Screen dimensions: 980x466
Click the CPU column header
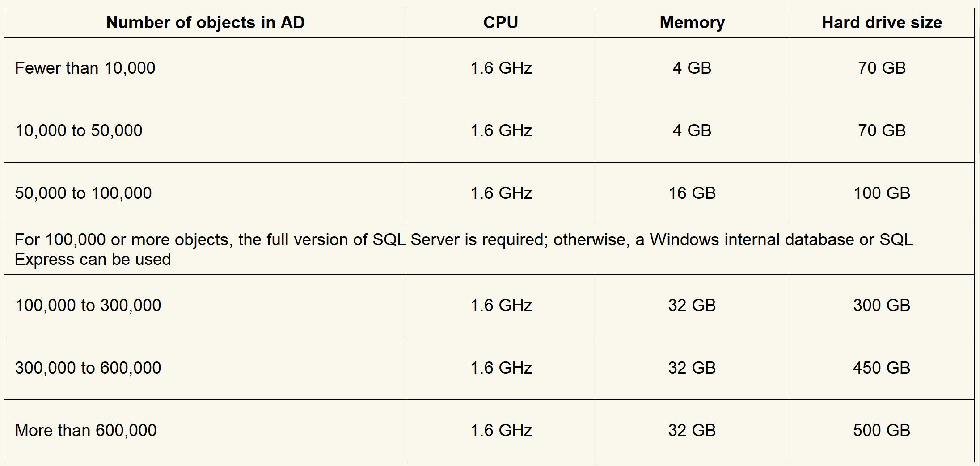point(500,23)
